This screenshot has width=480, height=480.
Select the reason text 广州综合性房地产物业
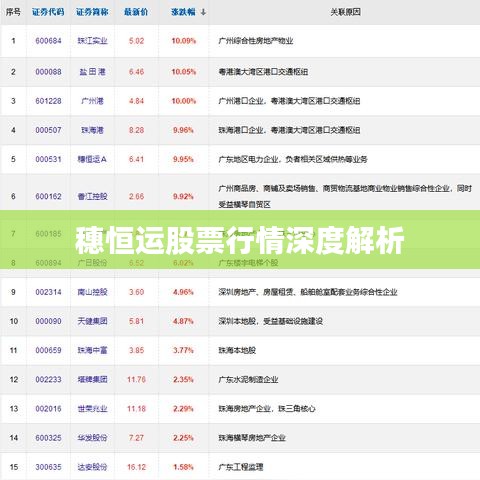(x=256, y=41)
